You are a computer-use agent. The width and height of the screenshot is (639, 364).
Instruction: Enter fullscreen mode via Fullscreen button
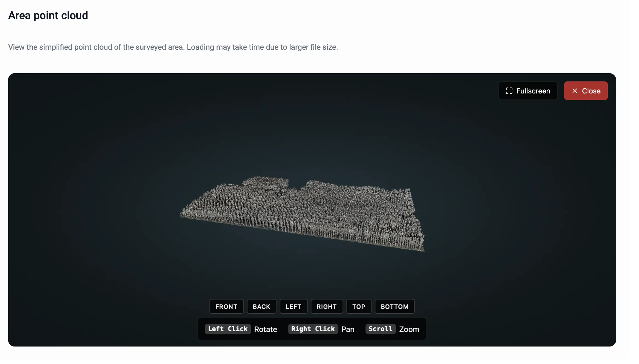coord(528,91)
